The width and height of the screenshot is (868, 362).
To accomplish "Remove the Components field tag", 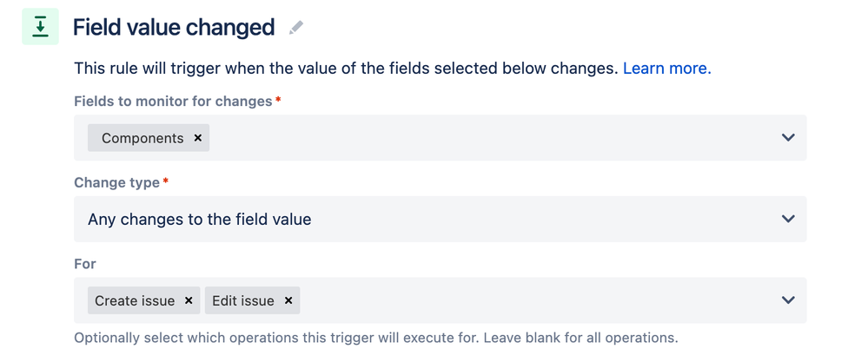I will (x=197, y=138).
